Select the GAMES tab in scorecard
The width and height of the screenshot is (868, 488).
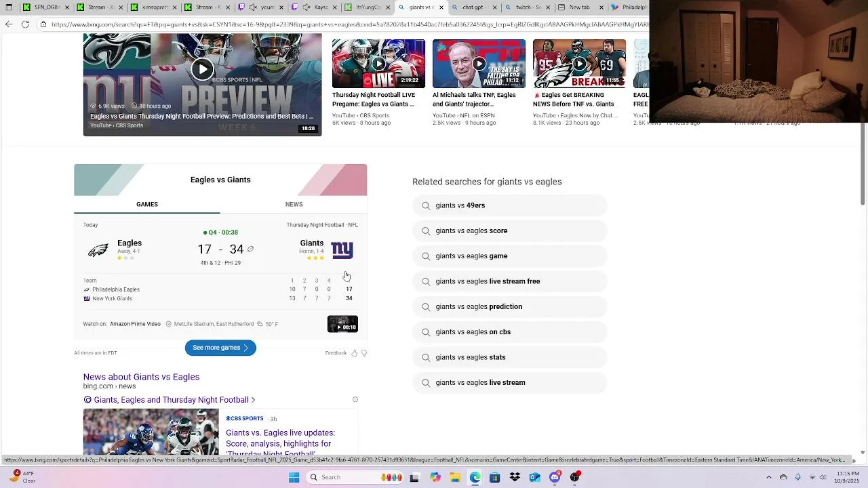tap(147, 204)
